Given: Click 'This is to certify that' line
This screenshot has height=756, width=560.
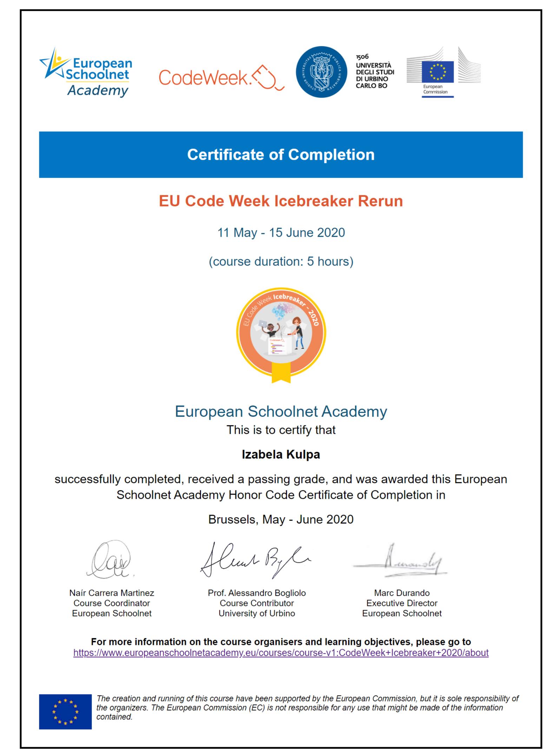Looking at the screenshot, I should [x=281, y=430].
